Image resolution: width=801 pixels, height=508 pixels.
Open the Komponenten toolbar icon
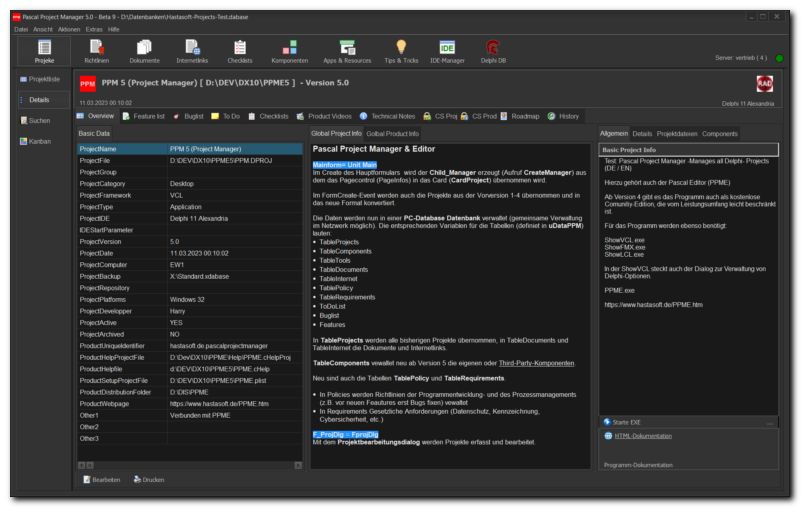click(290, 51)
